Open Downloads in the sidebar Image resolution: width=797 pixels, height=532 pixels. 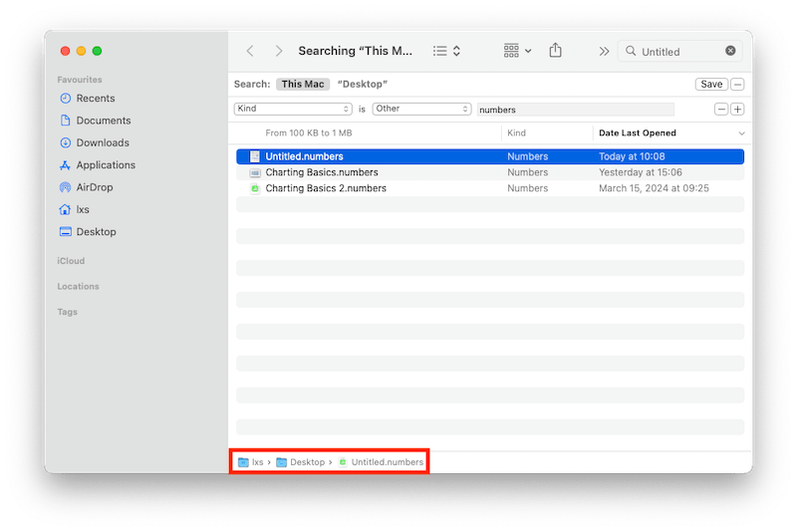tap(103, 142)
